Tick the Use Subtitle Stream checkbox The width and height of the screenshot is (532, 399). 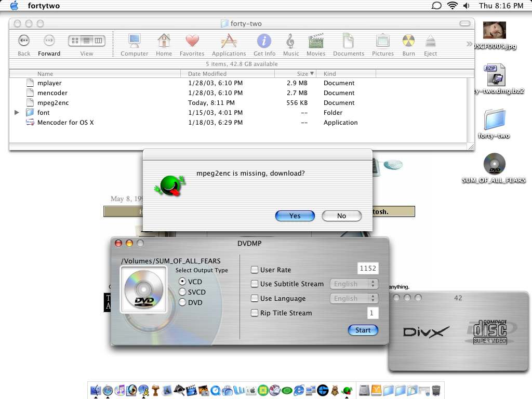click(x=255, y=284)
